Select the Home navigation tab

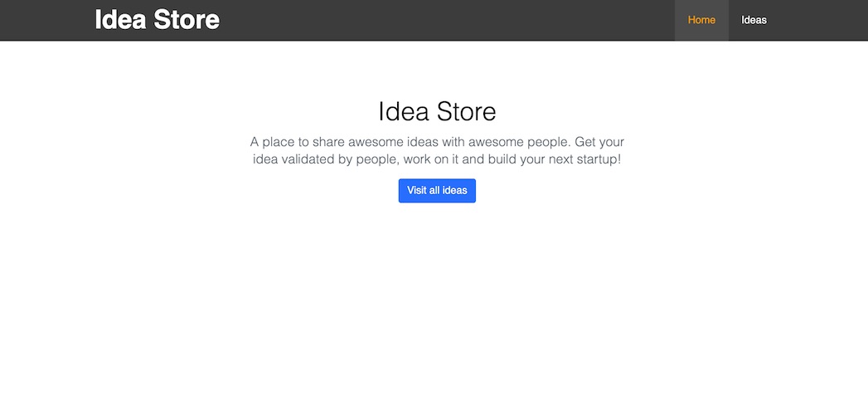701,20
